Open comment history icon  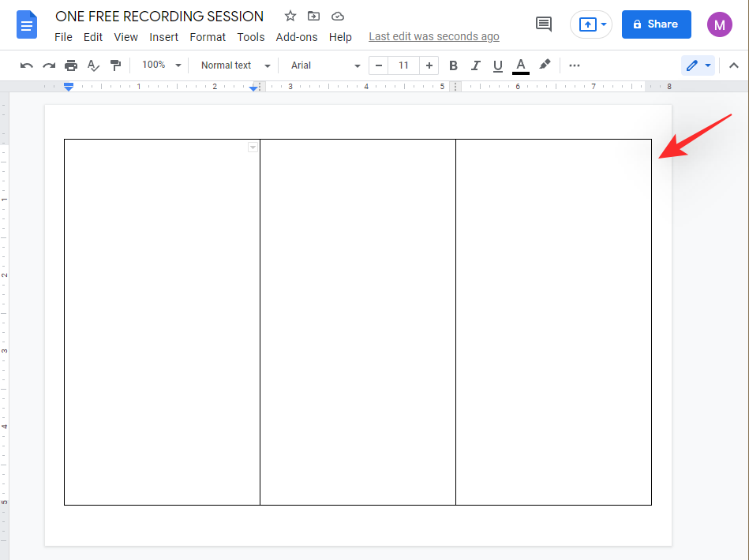pos(544,24)
